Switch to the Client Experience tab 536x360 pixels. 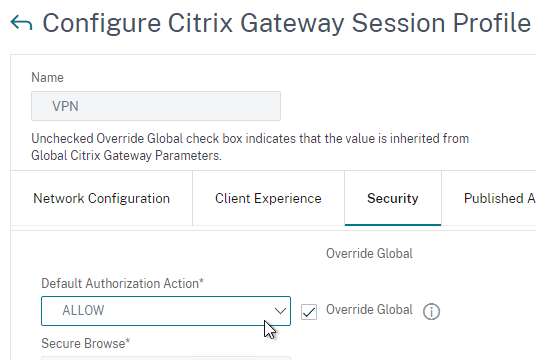(x=268, y=198)
